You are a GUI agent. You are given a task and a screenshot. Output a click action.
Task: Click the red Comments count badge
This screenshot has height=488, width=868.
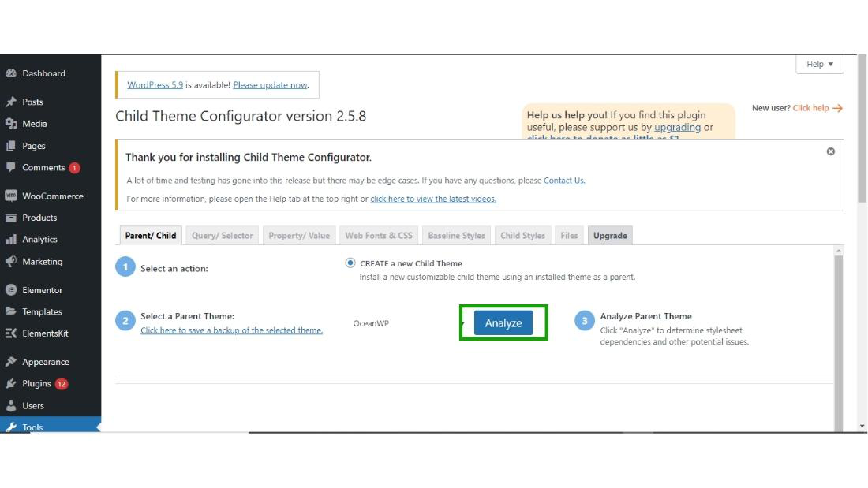click(x=74, y=168)
